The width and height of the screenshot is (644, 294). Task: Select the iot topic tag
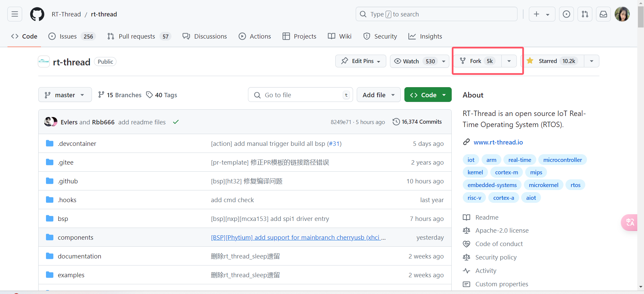click(x=471, y=160)
